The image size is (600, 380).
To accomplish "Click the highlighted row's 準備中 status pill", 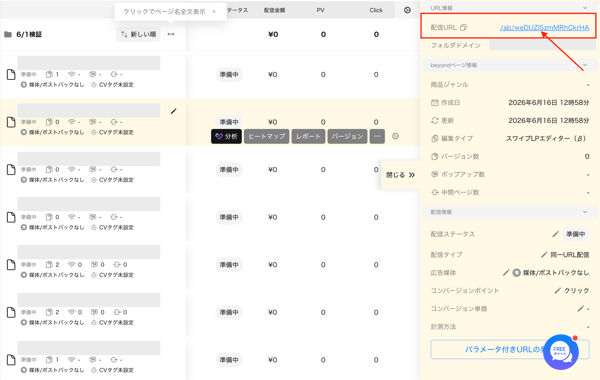I will [x=229, y=122].
